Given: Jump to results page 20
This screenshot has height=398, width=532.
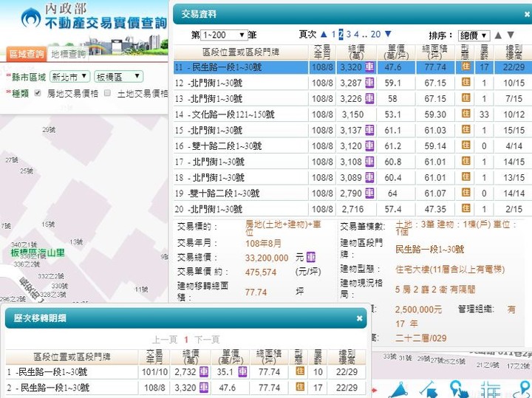Looking at the screenshot, I should [375, 34].
